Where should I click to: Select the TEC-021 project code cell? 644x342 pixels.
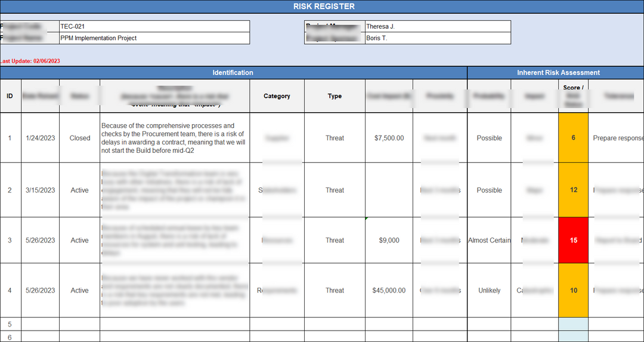tap(154, 26)
